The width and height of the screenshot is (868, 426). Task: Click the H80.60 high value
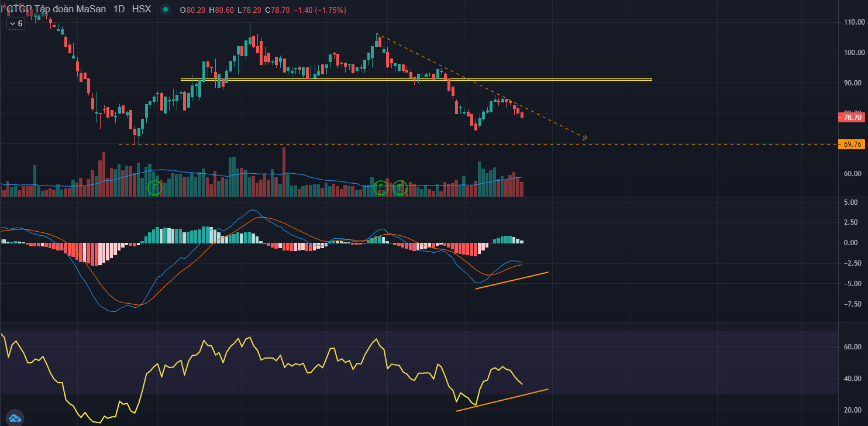pyautogui.click(x=221, y=11)
